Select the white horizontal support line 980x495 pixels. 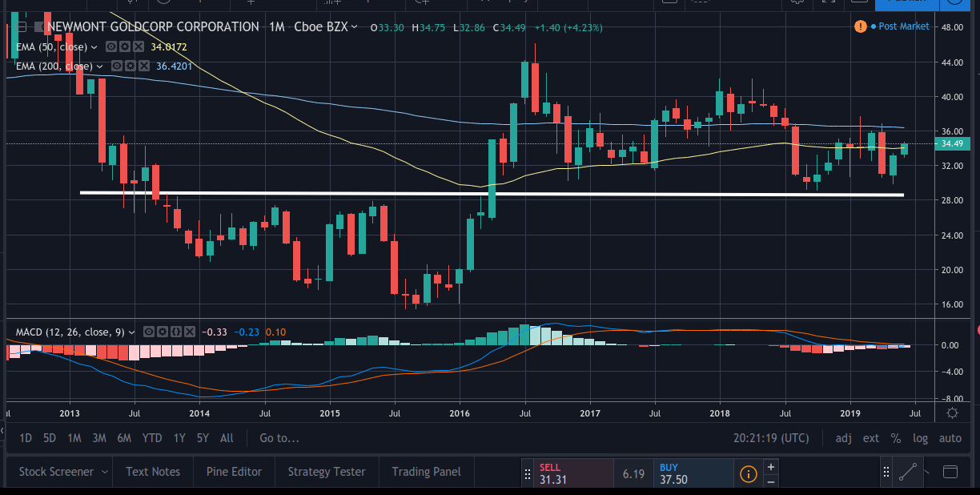coord(492,193)
